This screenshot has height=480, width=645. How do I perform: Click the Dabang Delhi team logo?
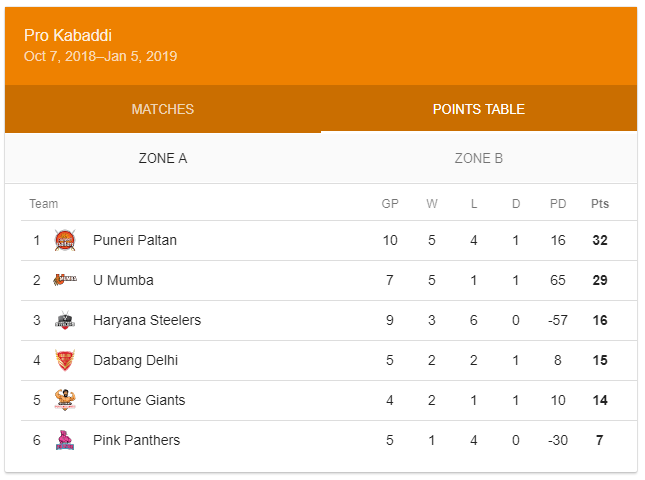coord(65,360)
